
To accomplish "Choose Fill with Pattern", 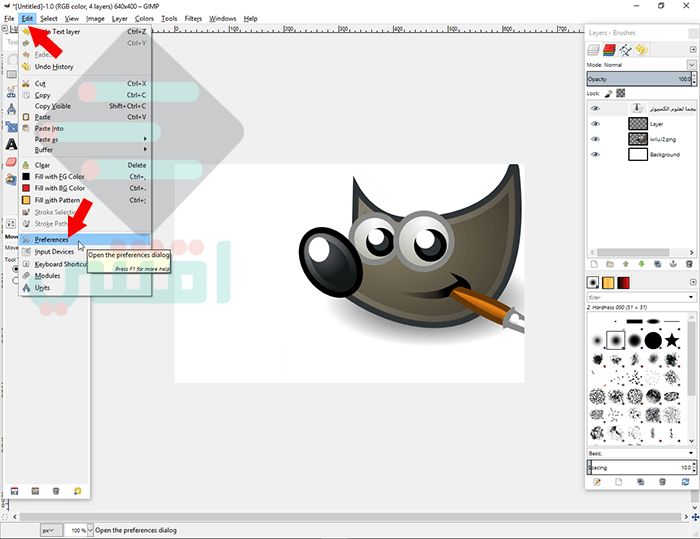I will click(x=85, y=200).
